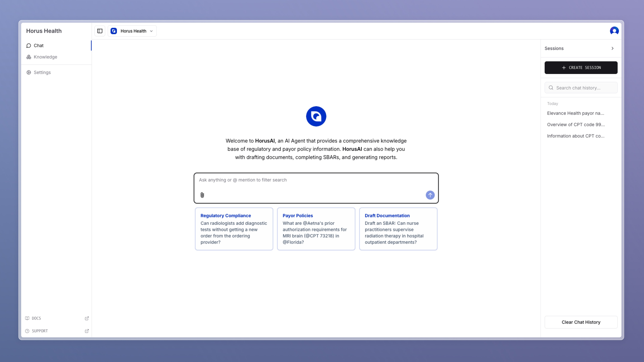
Task: Click the Create Session button
Action: (x=581, y=67)
